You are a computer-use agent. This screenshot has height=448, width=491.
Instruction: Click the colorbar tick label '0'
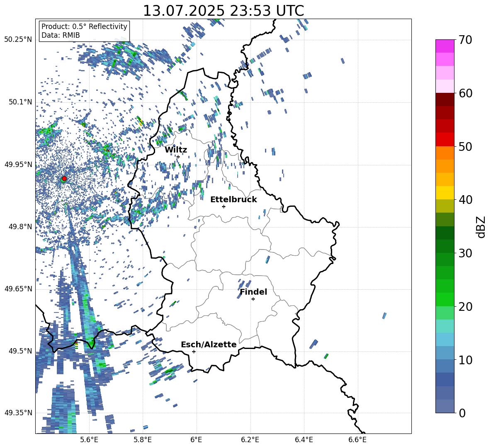462,413
